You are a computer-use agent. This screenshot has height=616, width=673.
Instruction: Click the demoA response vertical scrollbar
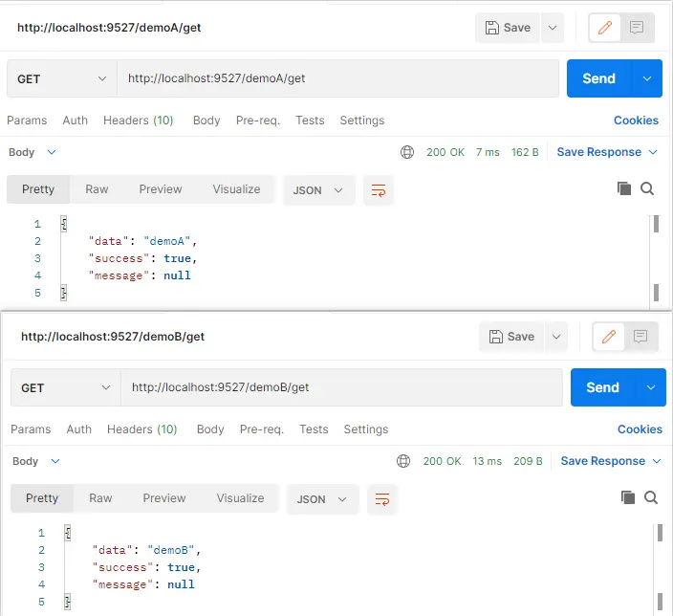point(656,258)
